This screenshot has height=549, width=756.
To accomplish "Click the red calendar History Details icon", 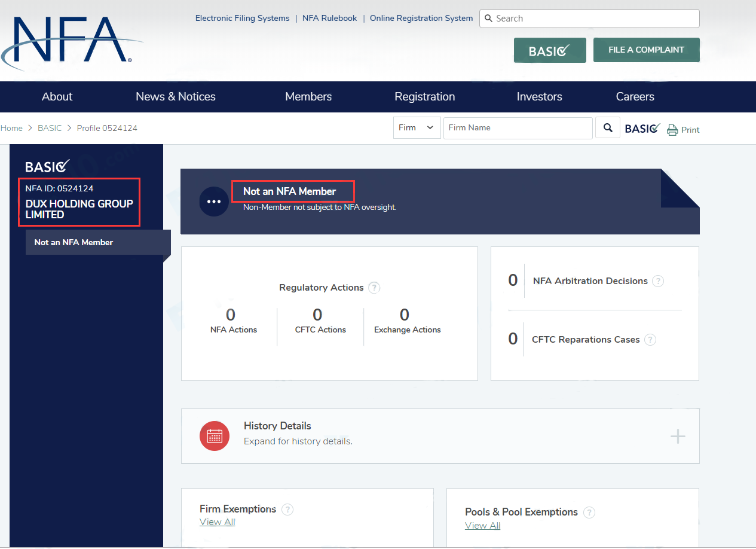I will tap(215, 435).
